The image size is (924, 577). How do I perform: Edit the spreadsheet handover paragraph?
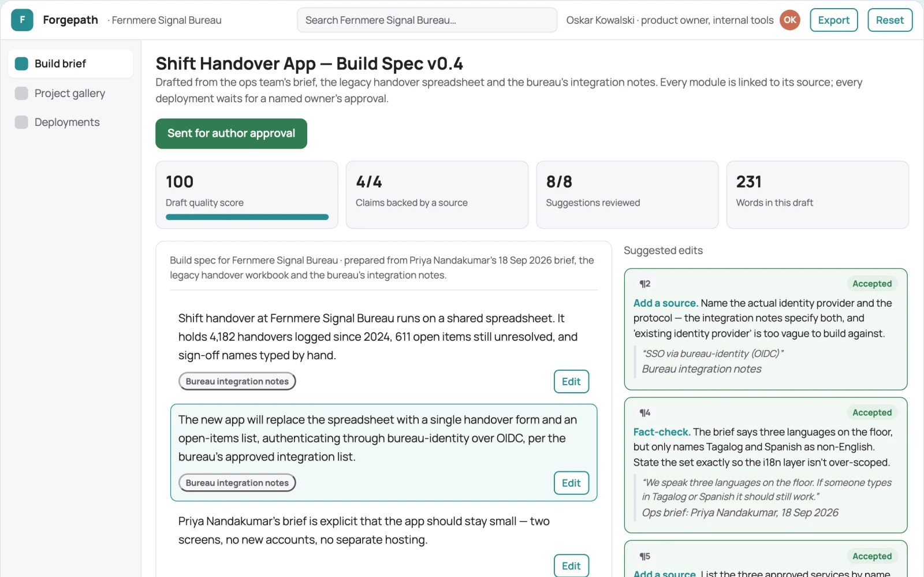(x=571, y=381)
